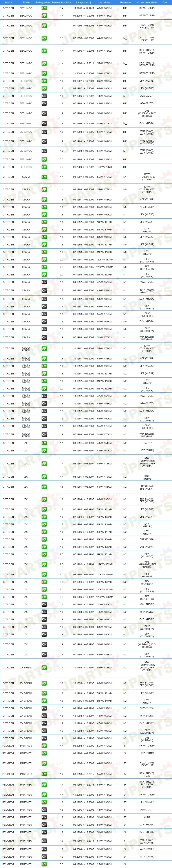Select the 40kW / 54KM power cell
Viewport: 172px width, 868px height.
[104, 443]
